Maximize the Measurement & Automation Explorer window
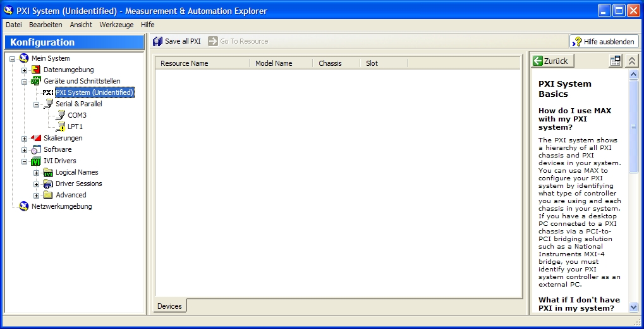 point(619,10)
